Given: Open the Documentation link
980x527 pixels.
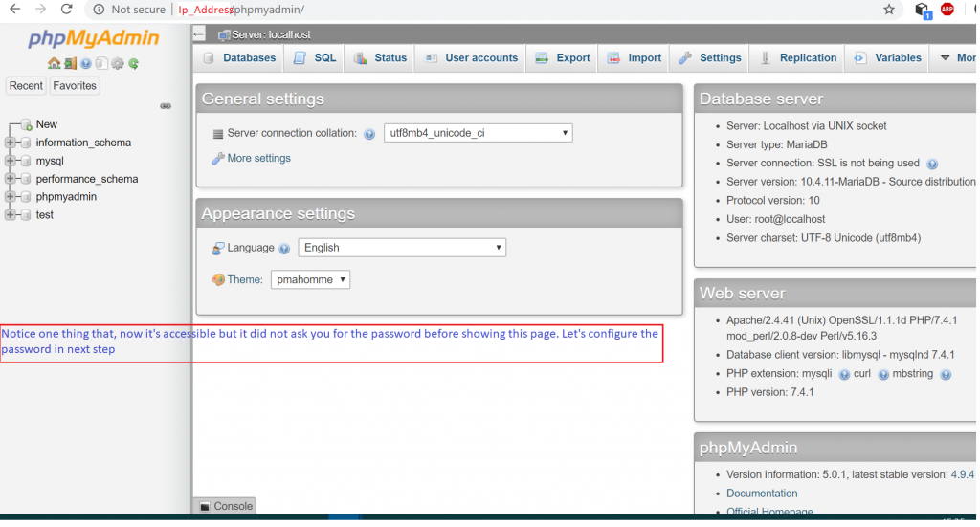Looking at the screenshot, I should click(x=761, y=494).
